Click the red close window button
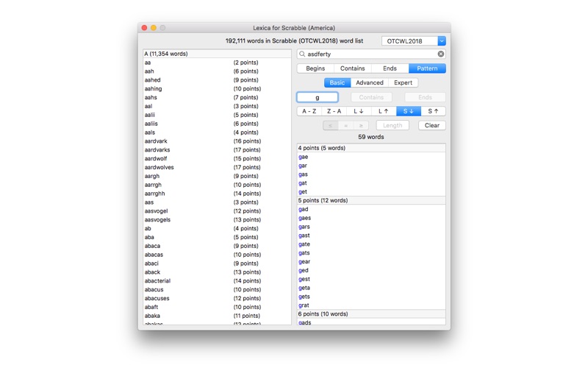The image size is (588, 368). coord(144,28)
